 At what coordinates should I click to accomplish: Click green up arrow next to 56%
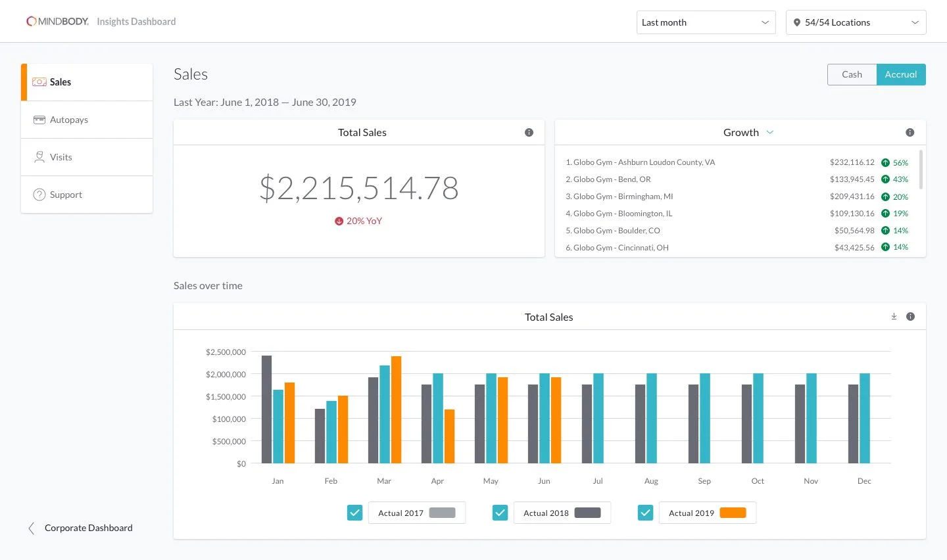[885, 162]
